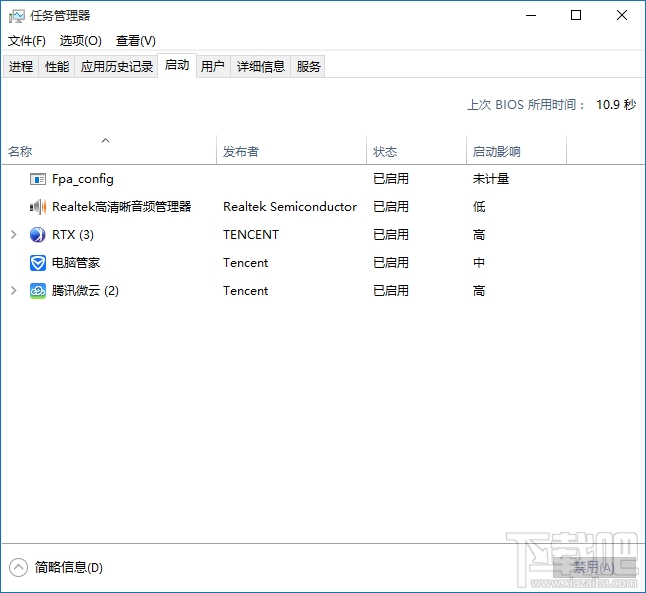Screen dimensions: 646x593
Task: Select the 启动 tab
Action: [177, 65]
